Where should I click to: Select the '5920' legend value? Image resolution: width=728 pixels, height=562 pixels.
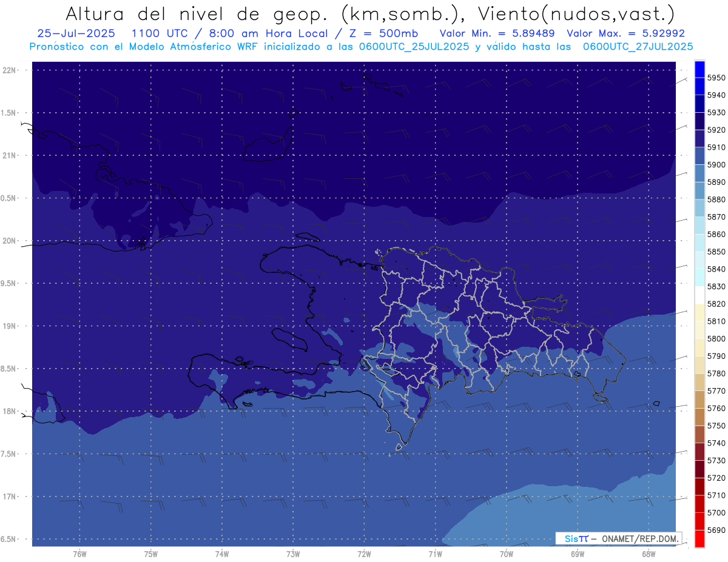tap(716, 130)
